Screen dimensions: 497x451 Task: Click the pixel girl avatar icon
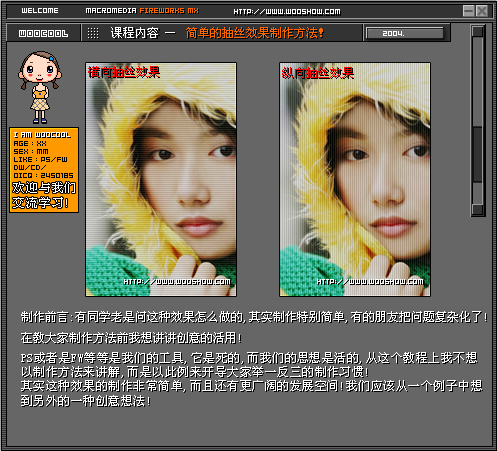pos(40,87)
